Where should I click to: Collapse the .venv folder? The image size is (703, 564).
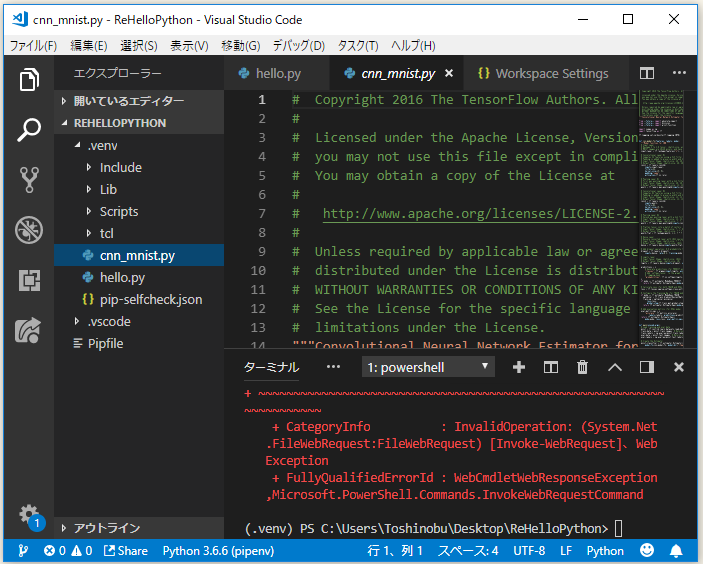point(139,145)
